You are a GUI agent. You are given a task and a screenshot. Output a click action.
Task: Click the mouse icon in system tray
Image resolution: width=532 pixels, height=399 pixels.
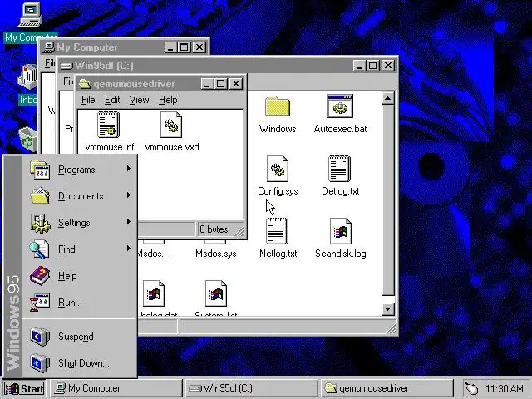click(472, 388)
